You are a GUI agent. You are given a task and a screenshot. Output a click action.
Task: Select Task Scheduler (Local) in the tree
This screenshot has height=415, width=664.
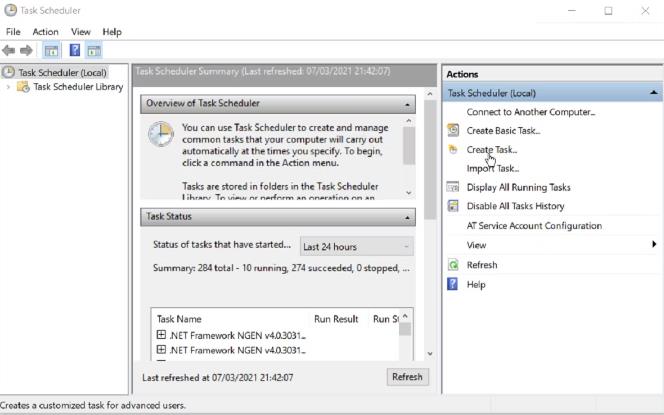point(62,72)
